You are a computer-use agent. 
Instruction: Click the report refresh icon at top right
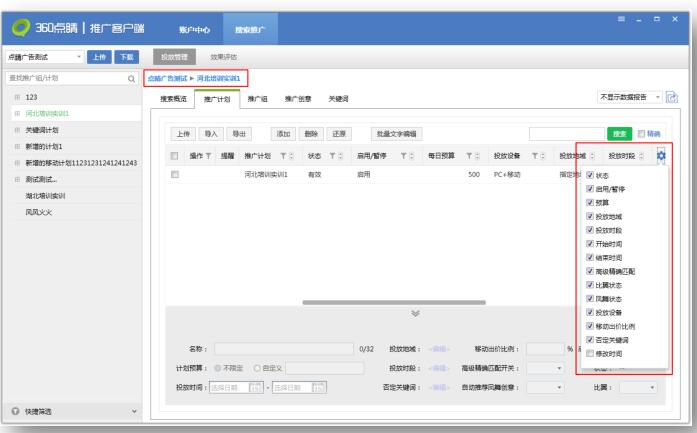tap(671, 97)
